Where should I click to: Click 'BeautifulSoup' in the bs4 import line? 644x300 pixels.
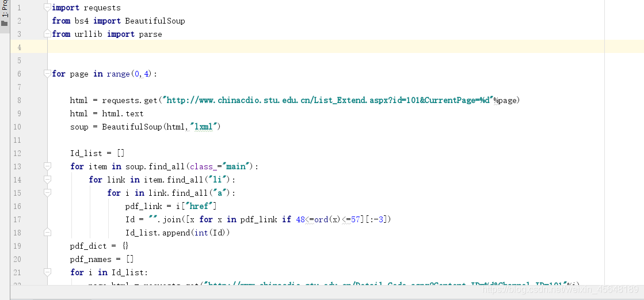pyautogui.click(x=155, y=21)
